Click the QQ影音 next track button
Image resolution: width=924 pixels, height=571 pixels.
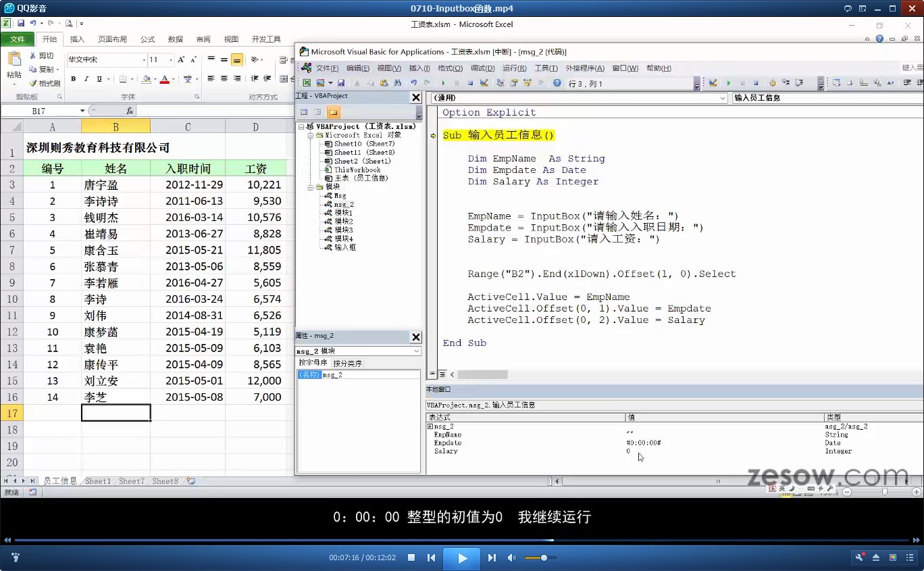point(492,557)
